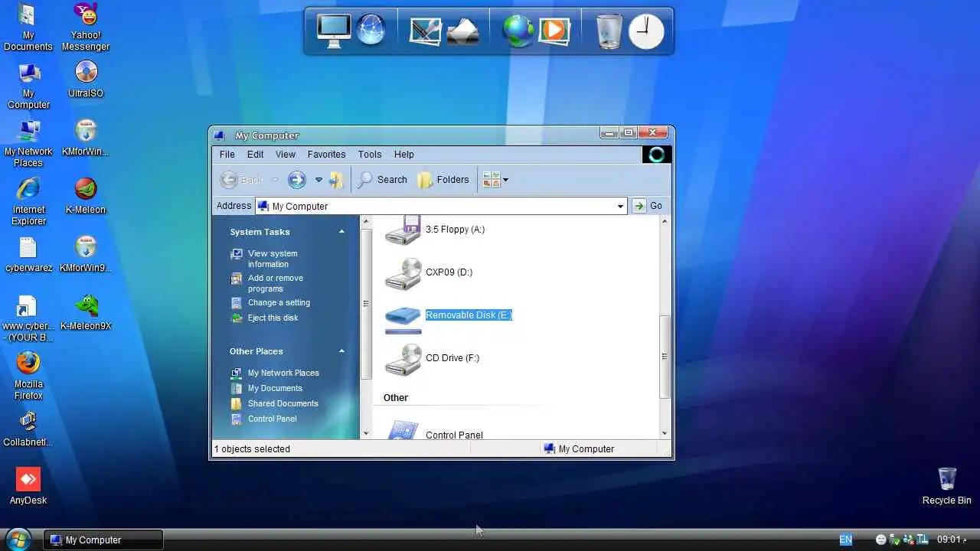This screenshot has width=980, height=551.
Task: Click the Address bar field
Action: point(441,206)
